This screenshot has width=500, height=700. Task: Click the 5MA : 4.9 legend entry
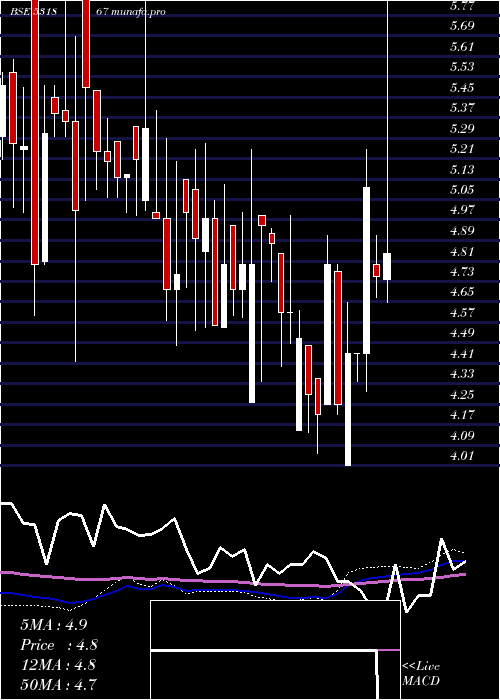click(54, 625)
